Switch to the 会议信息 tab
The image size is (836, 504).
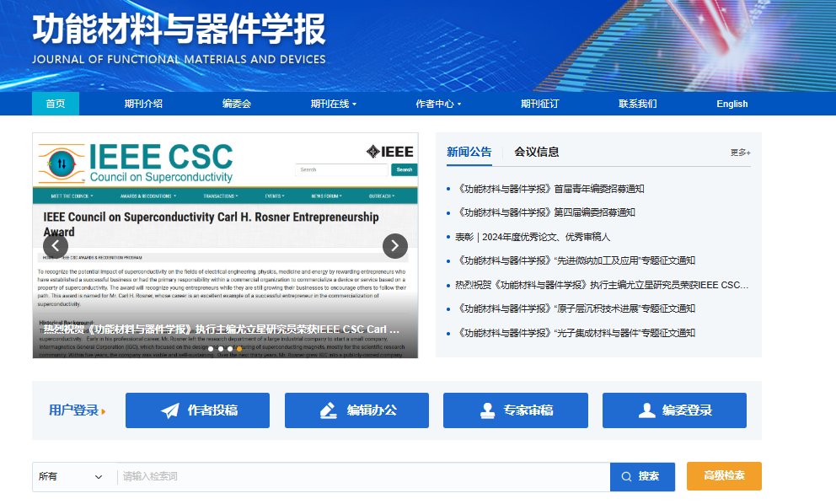[x=537, y=152]
